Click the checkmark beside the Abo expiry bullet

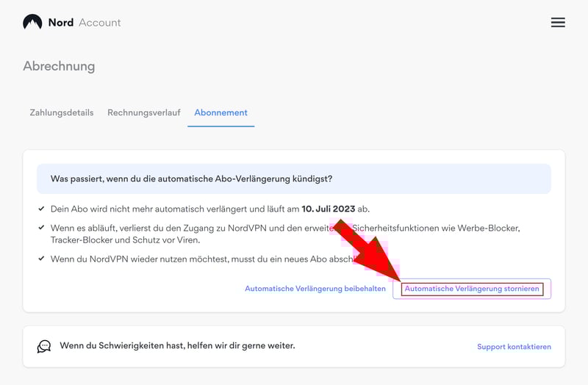point(42,209)
